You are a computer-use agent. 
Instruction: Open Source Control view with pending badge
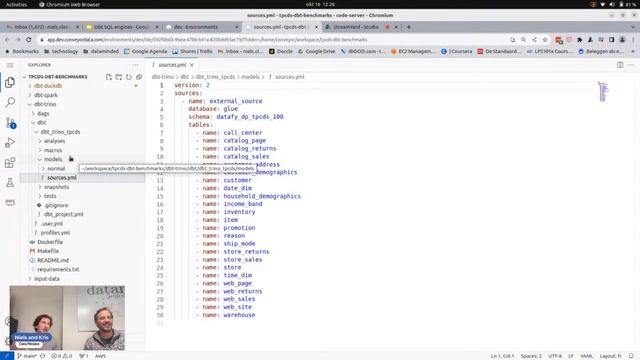point(10,122)
